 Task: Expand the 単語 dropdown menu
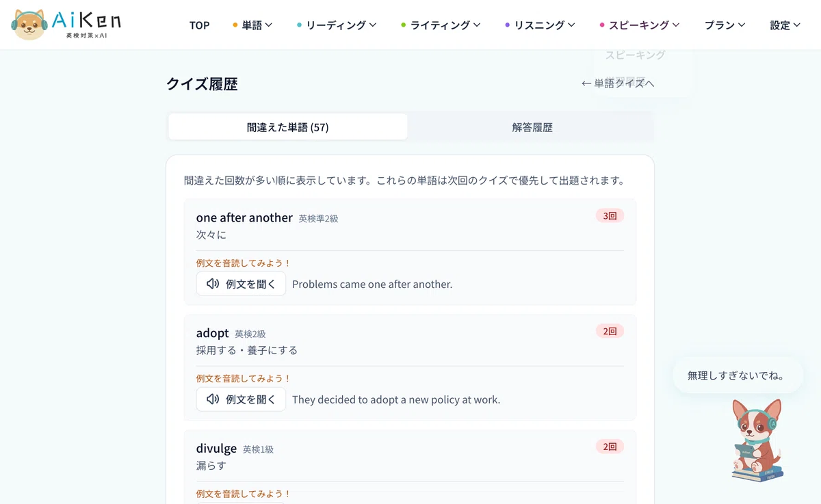pyautogui.click(x=252, y=25)
